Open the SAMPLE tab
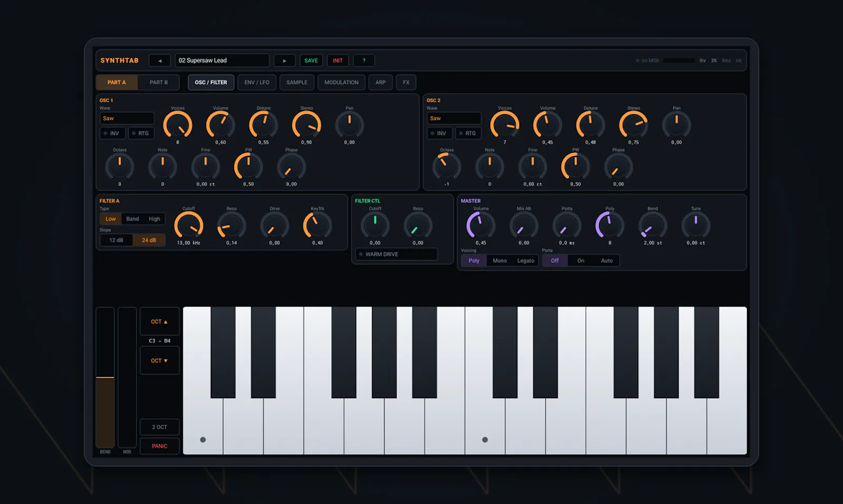The image size is (843, 504). tap(297, 82)
